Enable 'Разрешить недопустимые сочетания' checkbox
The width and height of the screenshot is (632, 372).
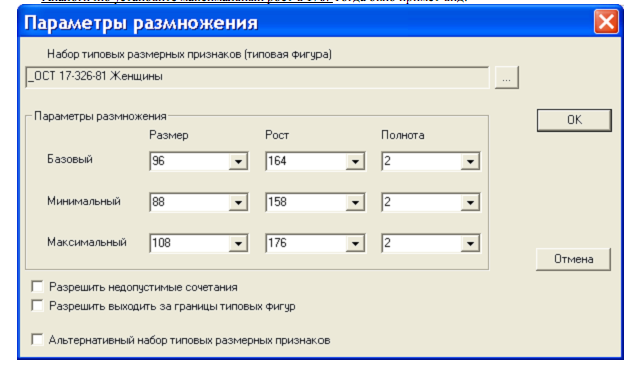pos(37,287)
